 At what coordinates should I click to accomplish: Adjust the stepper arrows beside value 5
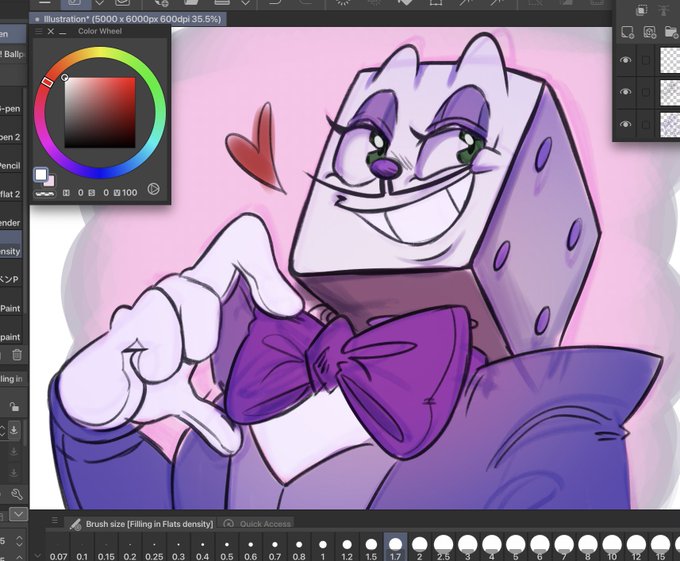[x=19, y=541]
